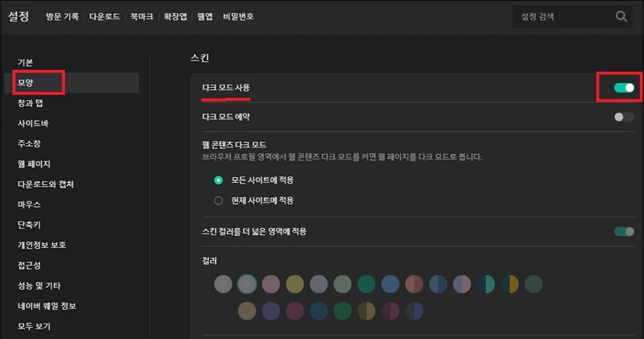Switch to the 확장앱 tab
644x339 pixels.
click(175, 16)
